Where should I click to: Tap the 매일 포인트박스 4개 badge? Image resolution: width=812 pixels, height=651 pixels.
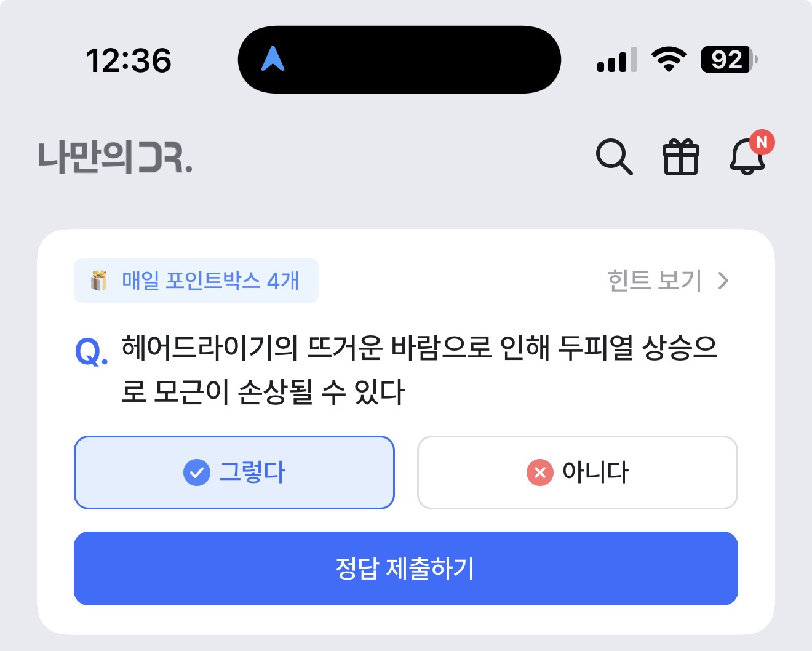[x=196, y=281]
